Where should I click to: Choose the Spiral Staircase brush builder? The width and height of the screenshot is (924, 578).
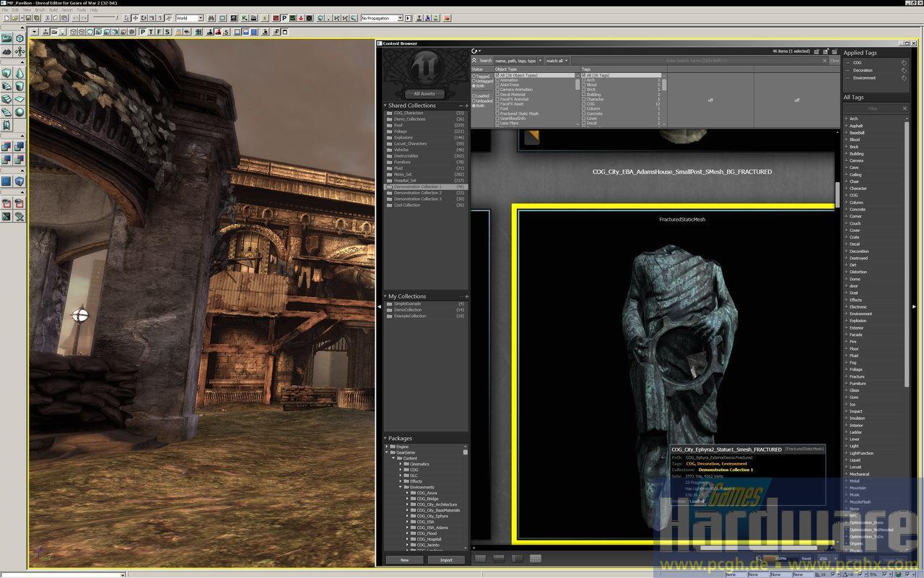6,112
